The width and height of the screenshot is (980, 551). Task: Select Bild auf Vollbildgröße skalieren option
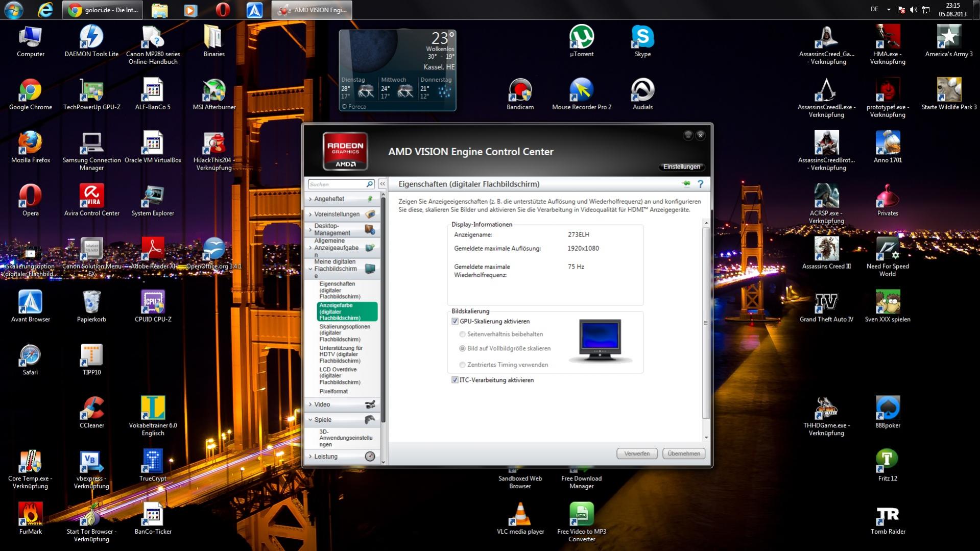(x=462, y=348)
